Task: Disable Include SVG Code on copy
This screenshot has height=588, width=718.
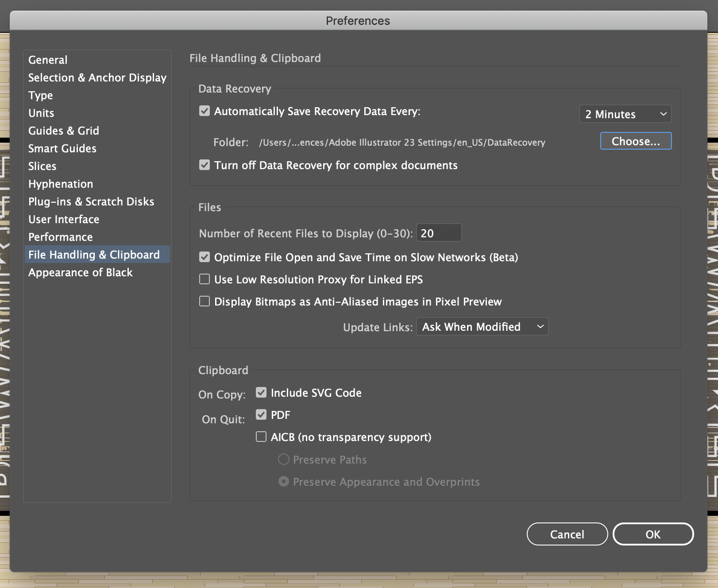Action: (261, 392)
